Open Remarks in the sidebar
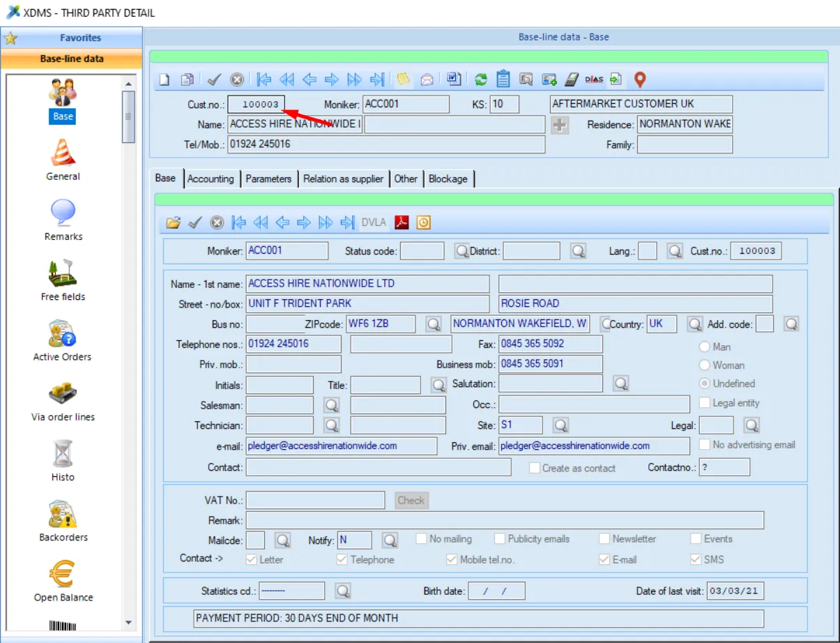The height and width of the screenshot is (643, 840). point(63,220)
